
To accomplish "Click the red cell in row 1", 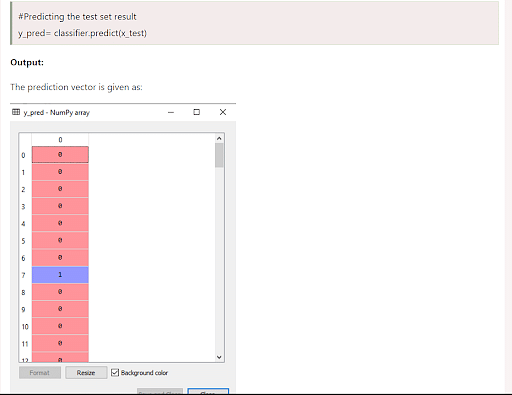I will (60, 172).
